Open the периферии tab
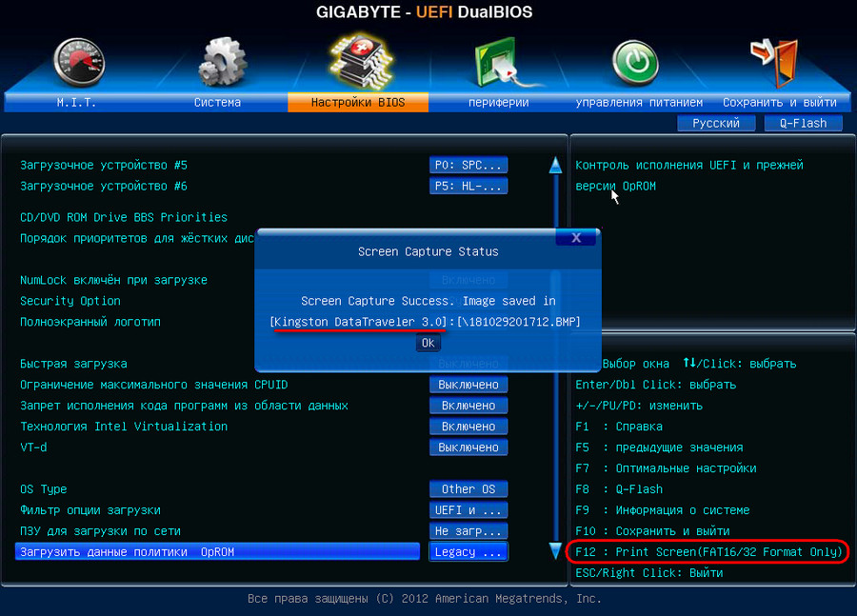This screenshot has width=857, height=616. pos(498,102)
